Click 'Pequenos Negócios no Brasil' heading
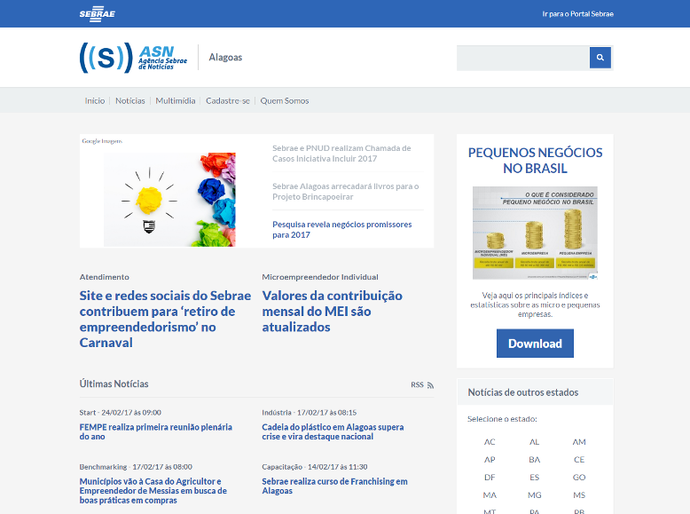 tap(535, 161)
